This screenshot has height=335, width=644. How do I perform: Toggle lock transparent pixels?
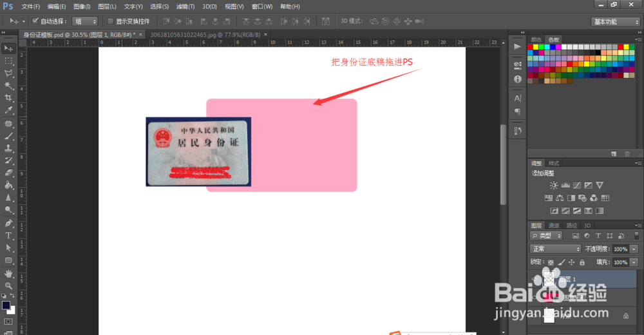[x=551, y=262]
